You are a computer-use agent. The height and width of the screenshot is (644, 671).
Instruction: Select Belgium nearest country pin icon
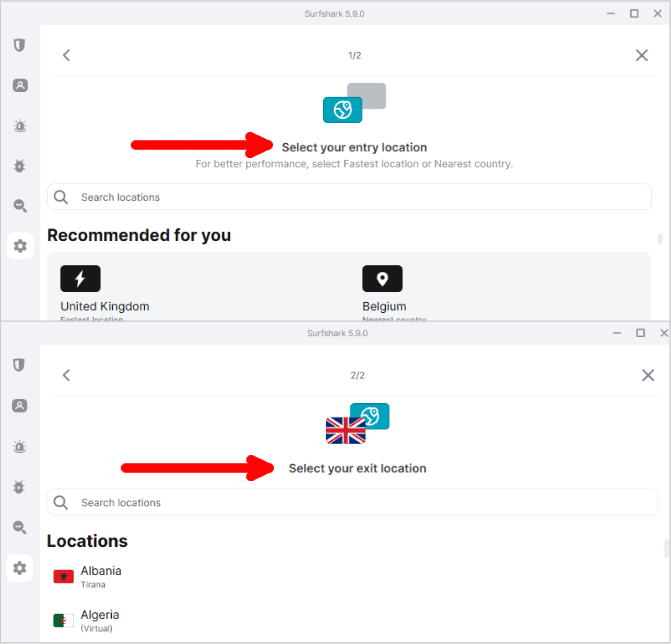tap(382, 279)
